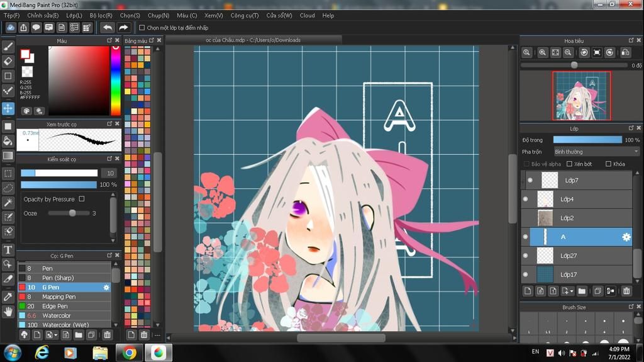The width and height of the screenshot is (644, 362).
Task: Select the Eraser tool
Action: pyautogui.click(x=8, y=61)
